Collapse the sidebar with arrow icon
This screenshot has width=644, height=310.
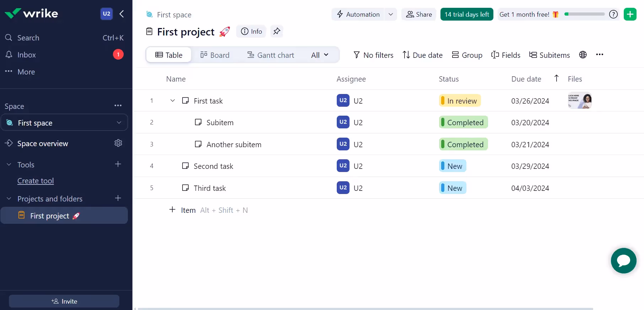(122, 14)
